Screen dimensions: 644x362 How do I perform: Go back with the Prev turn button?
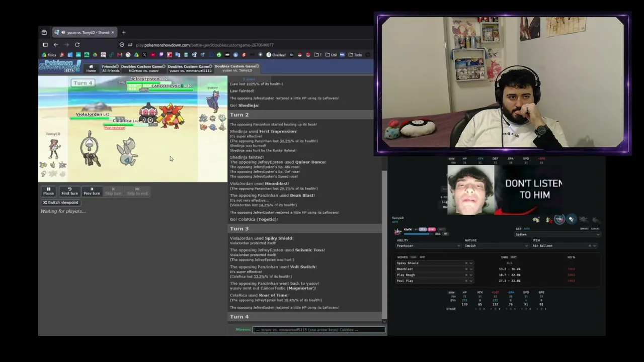coord(92,191)
